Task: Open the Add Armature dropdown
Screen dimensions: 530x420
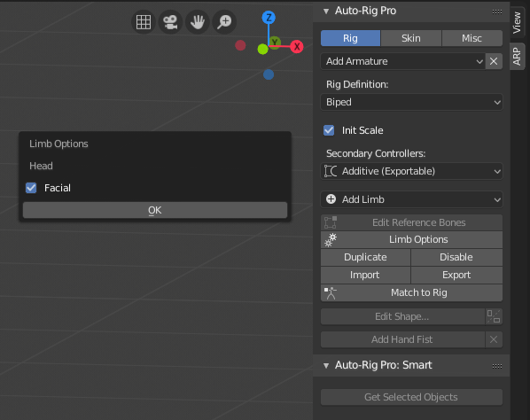Action: [403, 61]
